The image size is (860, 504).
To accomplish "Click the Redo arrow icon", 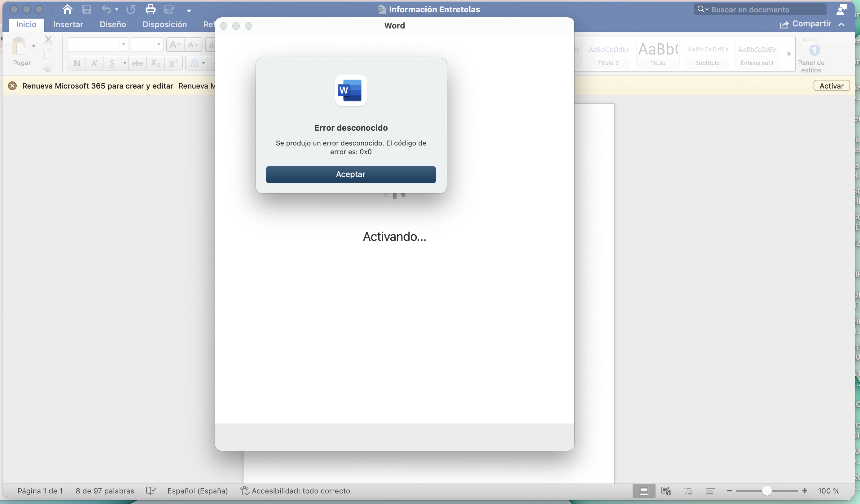I will pos(131,9).
